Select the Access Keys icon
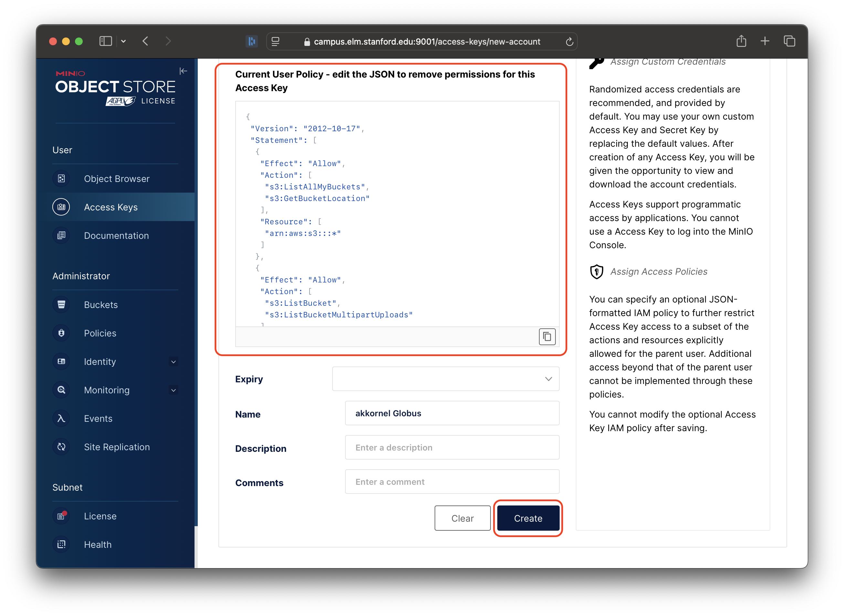Screen dimensions: 844x616 pyautogui.click(x=61, y=207)
